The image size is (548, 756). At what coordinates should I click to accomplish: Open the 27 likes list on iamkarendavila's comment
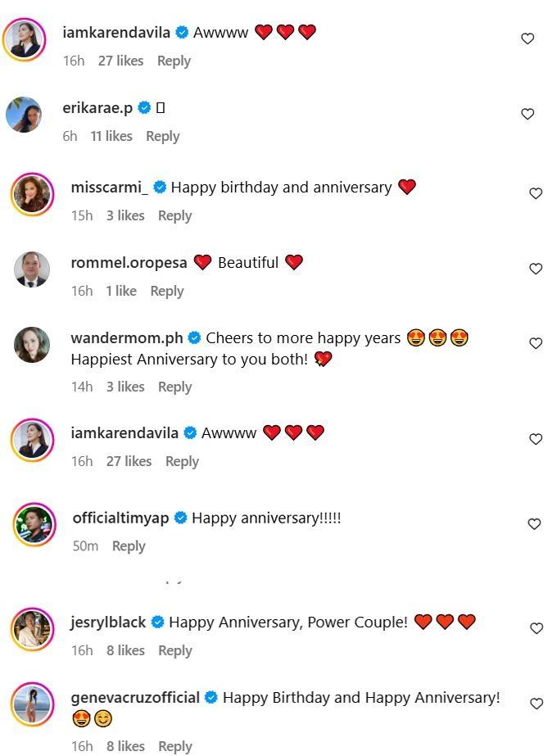pos(120,61)
